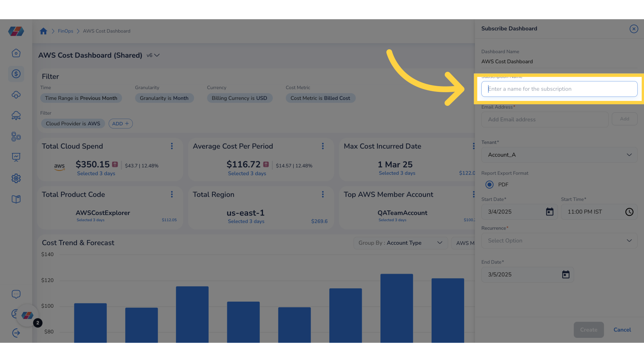Image resolution: width=644 pixels, height=362 pixels.
Task: Open Total Product Code options menu
Action: point(172,194)
